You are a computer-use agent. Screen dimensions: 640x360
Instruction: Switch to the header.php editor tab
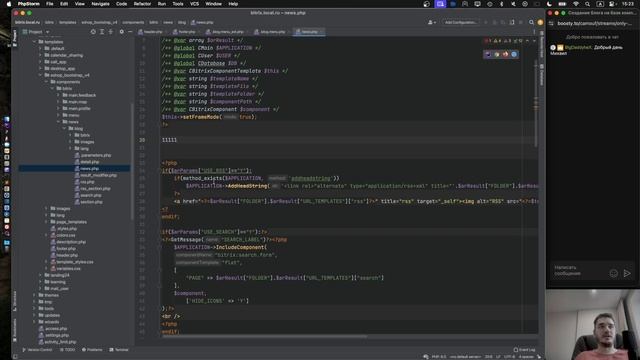point(151,32)
